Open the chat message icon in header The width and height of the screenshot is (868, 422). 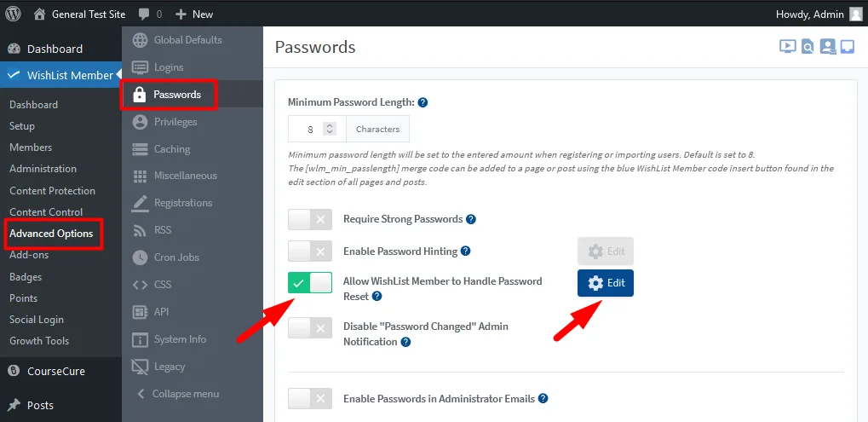[847, 47]
